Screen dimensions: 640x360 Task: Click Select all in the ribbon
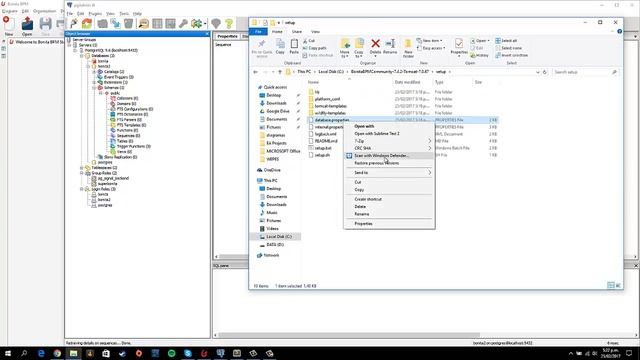[x=506, y=41]
